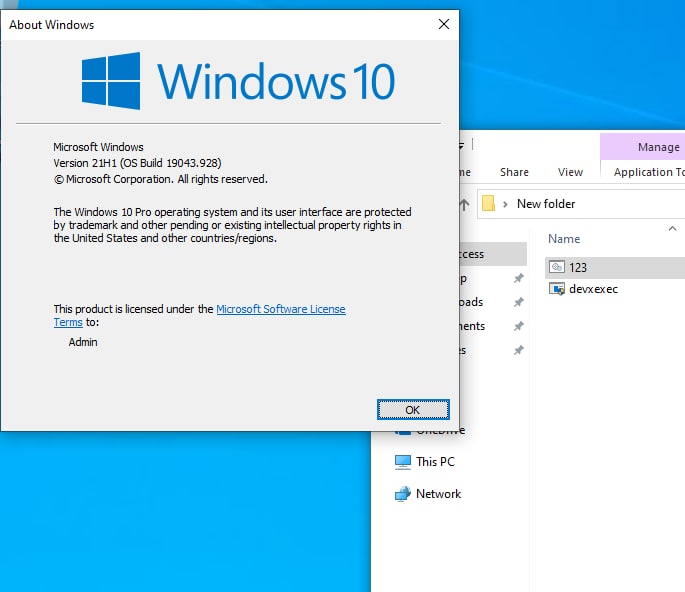Click the pin icon beside nents item
Image resolution: width=685 pixels, height=592 pixels.
point(519,326)
